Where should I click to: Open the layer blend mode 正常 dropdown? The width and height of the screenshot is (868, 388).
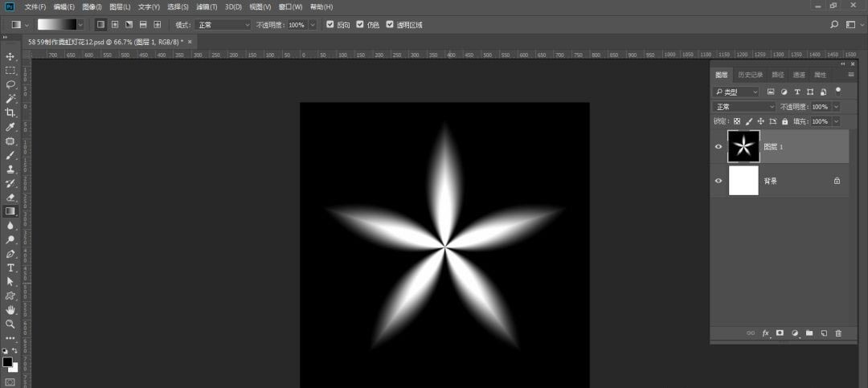[744, 107]
